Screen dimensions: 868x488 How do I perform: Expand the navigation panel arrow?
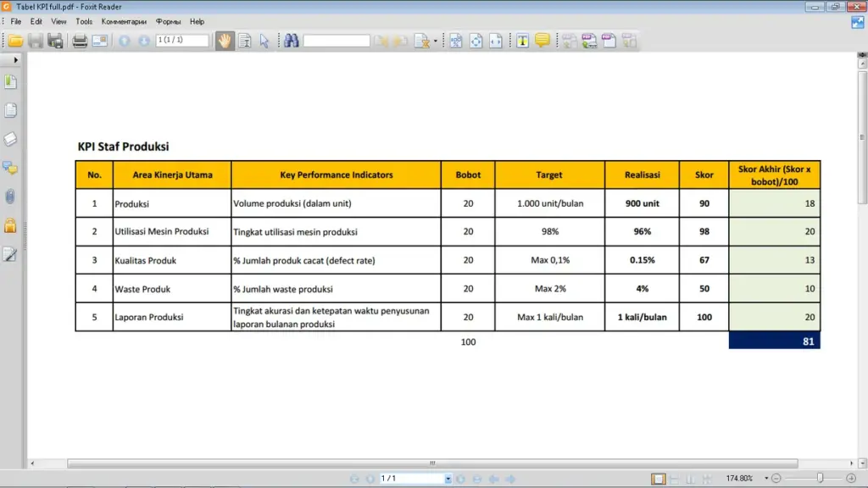(x=15, y=60)
